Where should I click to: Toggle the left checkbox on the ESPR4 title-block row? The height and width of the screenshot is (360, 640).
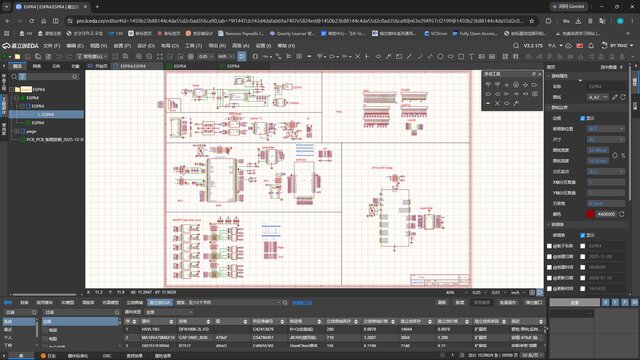tap(549, 246)
